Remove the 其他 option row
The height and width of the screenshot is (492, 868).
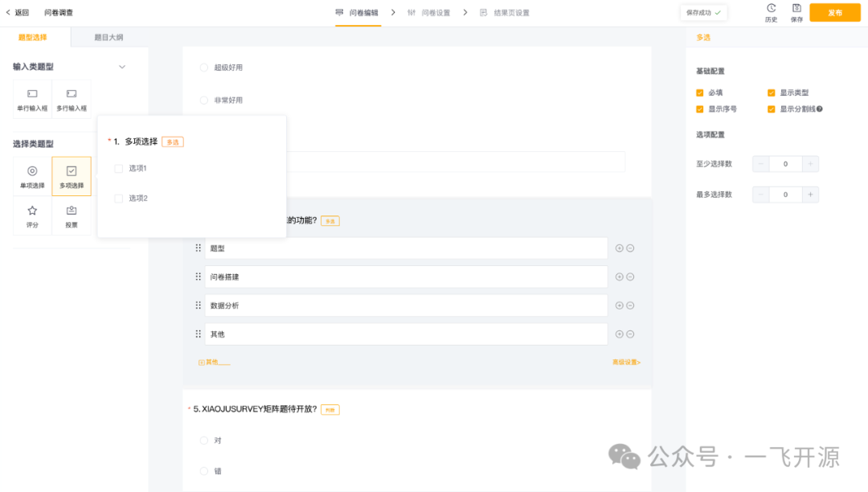[x=630, y=334]
